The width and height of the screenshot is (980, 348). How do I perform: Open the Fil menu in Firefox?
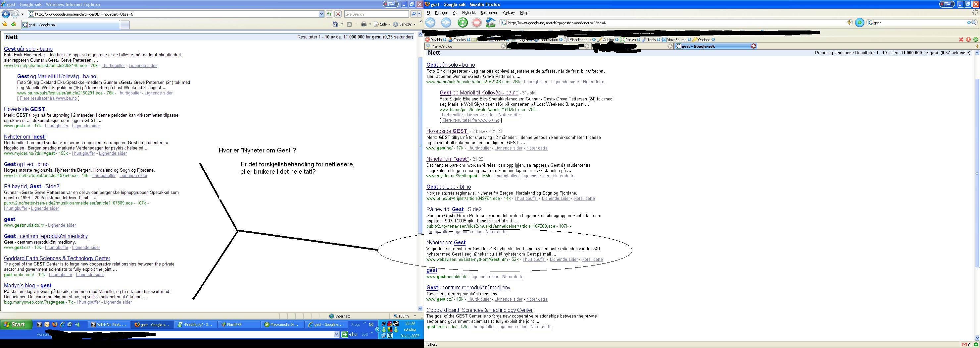(428, 13)
